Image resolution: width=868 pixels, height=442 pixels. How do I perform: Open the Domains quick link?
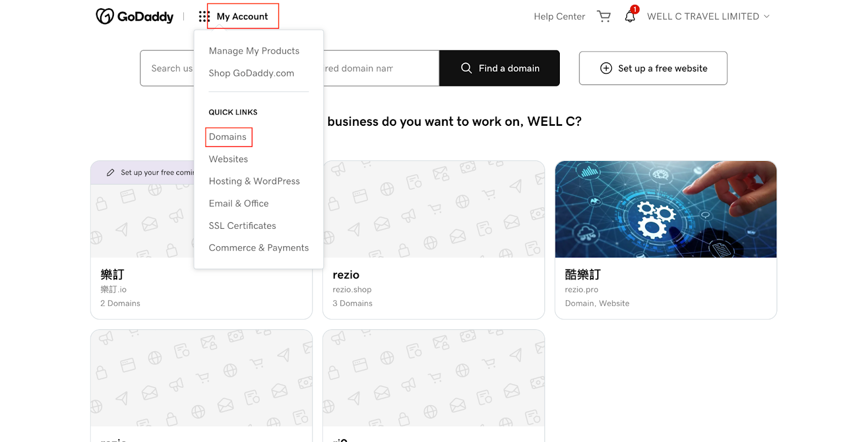point(228,137)
